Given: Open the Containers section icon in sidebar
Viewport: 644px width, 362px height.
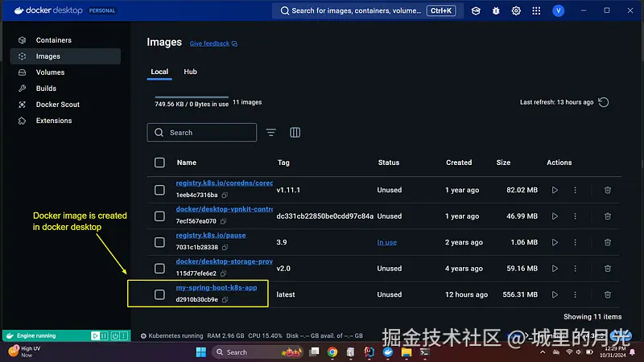Looking at the screenshot, I should [x=23, y=40].
